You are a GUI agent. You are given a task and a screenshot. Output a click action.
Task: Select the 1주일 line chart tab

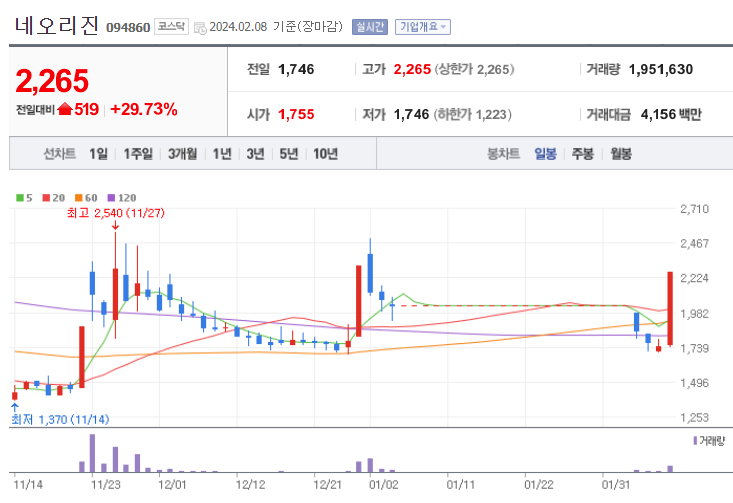[138, 153]
